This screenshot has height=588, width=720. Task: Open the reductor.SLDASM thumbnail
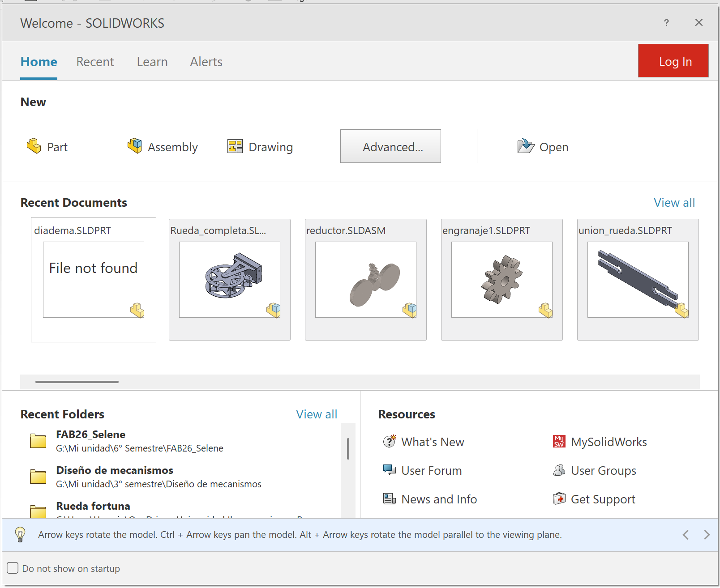click(x=366, y=280)
